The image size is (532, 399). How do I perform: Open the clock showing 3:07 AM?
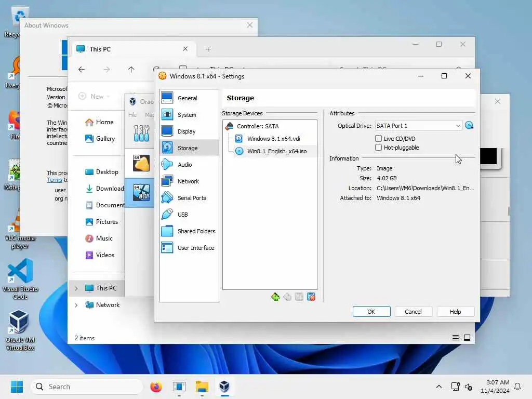coord(495,387)
